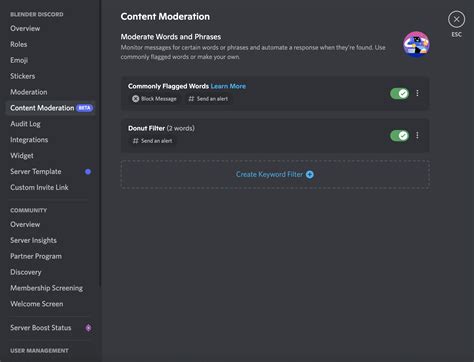This screenshot has height=362, width=474.
Task: Click the (2 words) label
Action: pos(181,128)
